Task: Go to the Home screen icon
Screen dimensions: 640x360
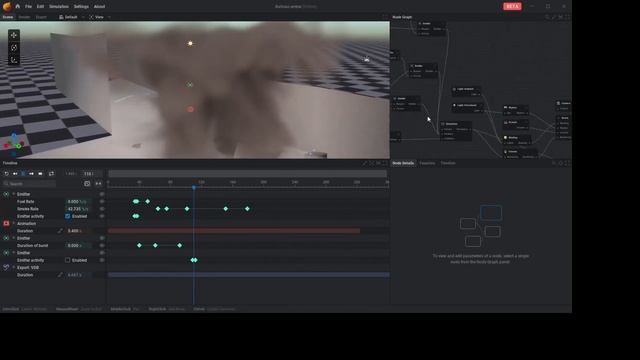Action: 18,7
